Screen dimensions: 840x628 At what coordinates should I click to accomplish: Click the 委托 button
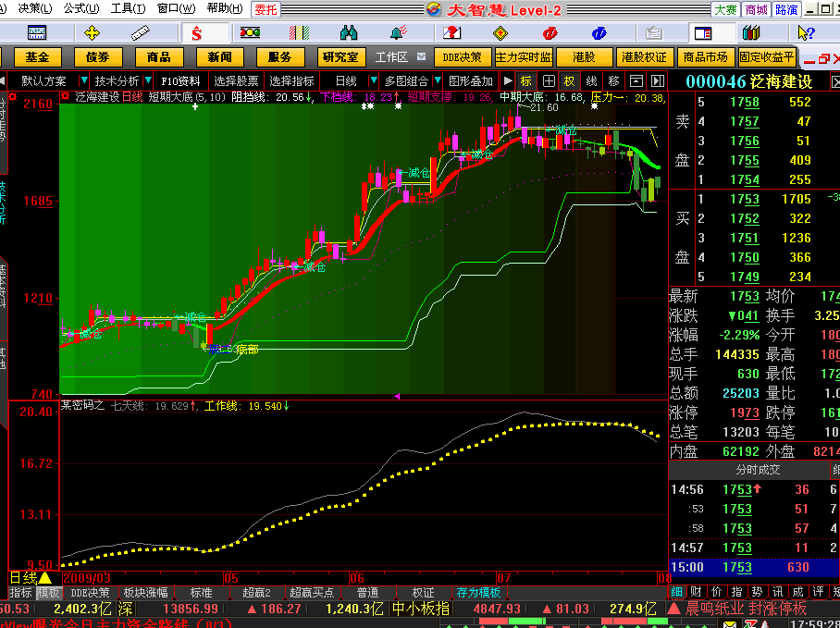tap(266, 9)
